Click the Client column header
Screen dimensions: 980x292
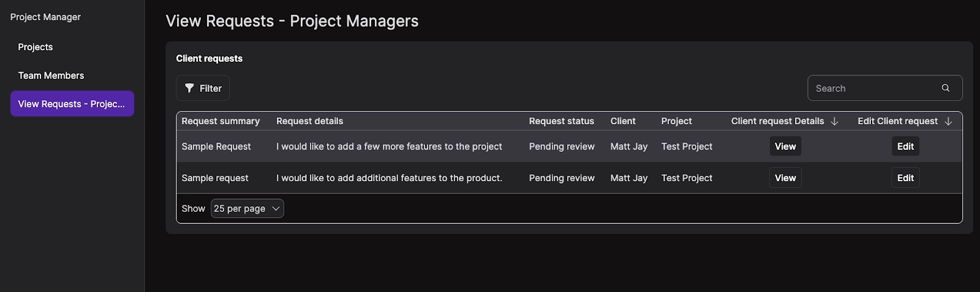623,121
